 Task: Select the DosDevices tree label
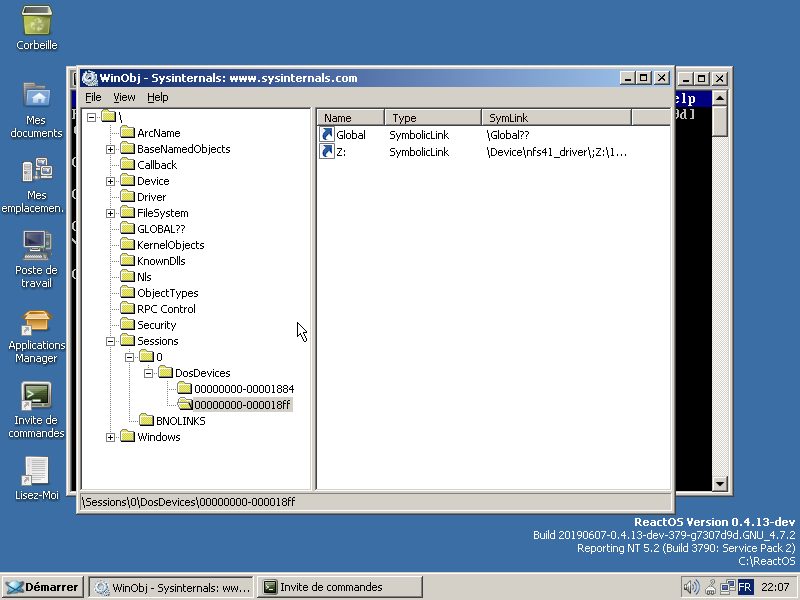[203, 372]
